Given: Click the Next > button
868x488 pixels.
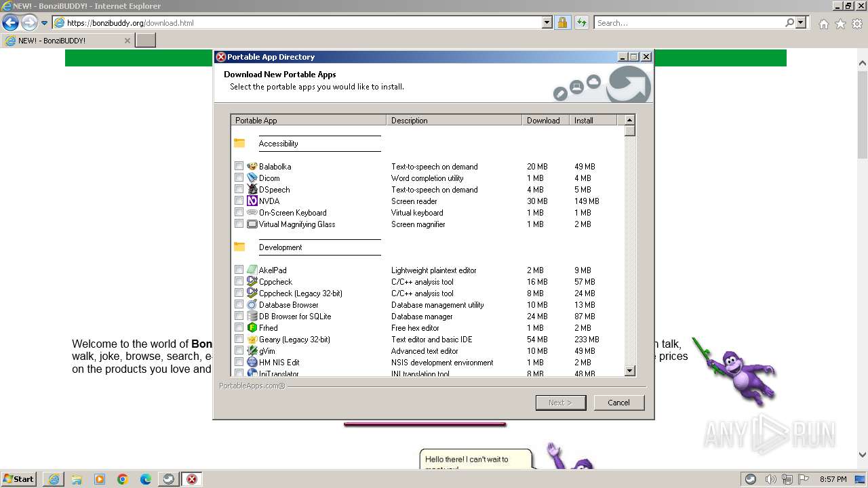Looking at the screenshot, I should (x=560, y=403).
